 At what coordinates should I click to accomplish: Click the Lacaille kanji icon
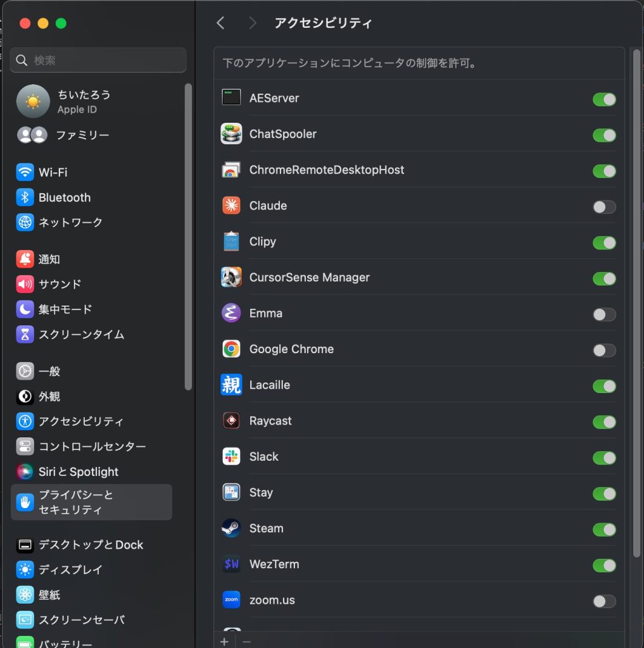pos(231,385)
